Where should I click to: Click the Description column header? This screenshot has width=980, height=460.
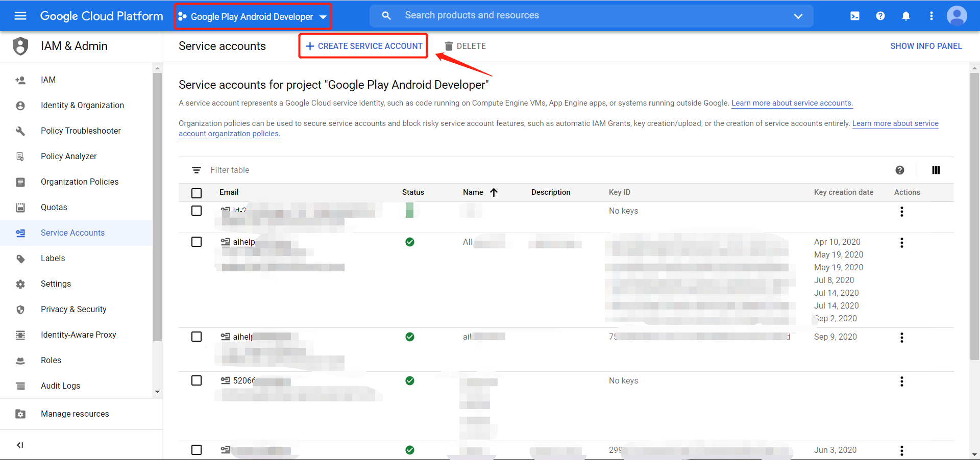pyautogui.click(x=551, y=192)
